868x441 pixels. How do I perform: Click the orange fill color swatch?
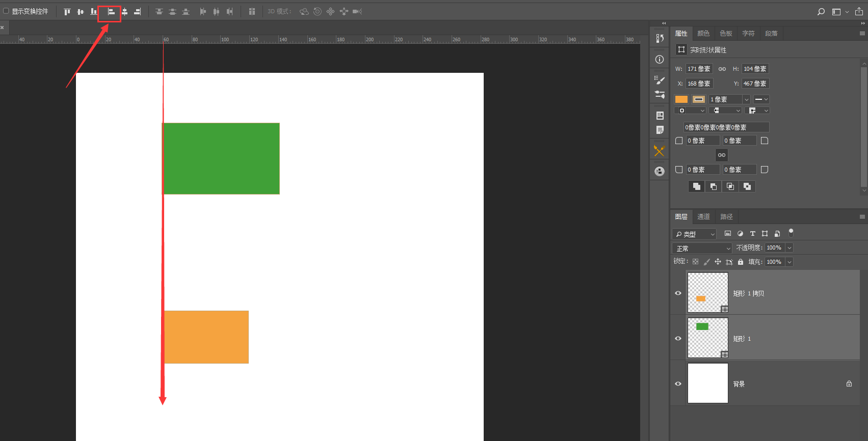[x=681, y=99]
